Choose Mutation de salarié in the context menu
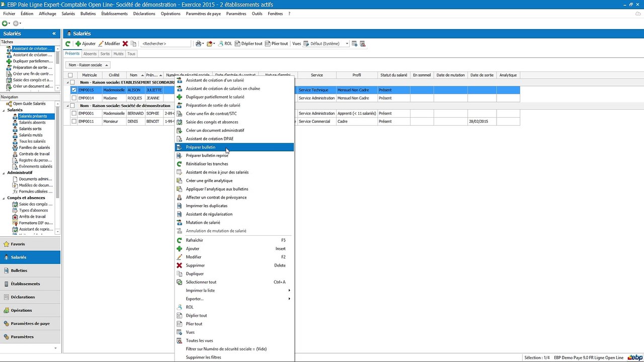644x362 pixels. [234, 223]
